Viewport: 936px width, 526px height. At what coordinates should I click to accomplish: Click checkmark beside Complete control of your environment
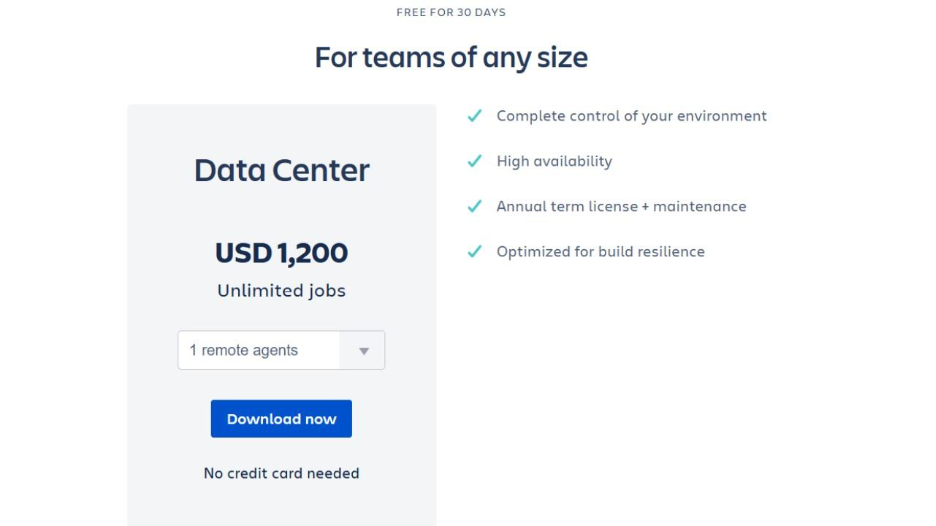click(x=475, y=116)
